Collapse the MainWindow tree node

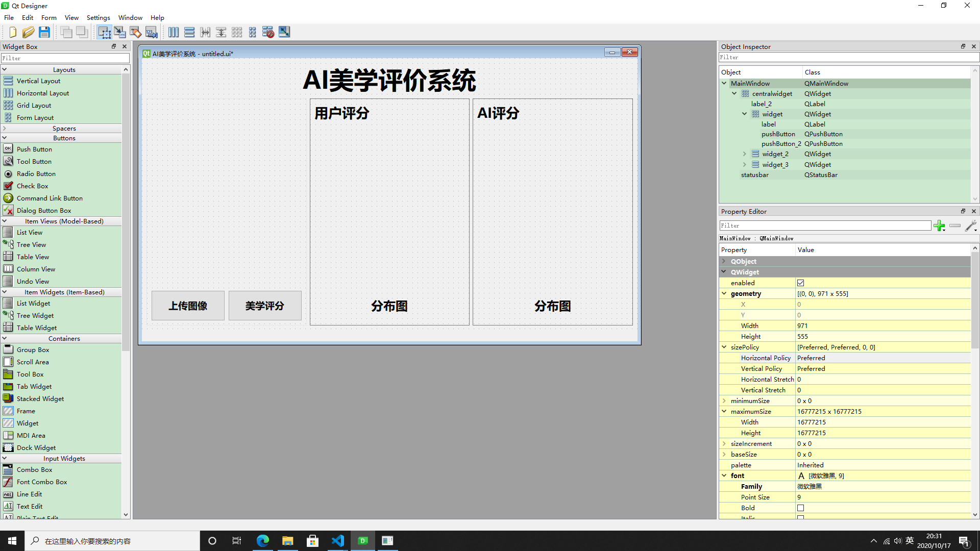724,83
